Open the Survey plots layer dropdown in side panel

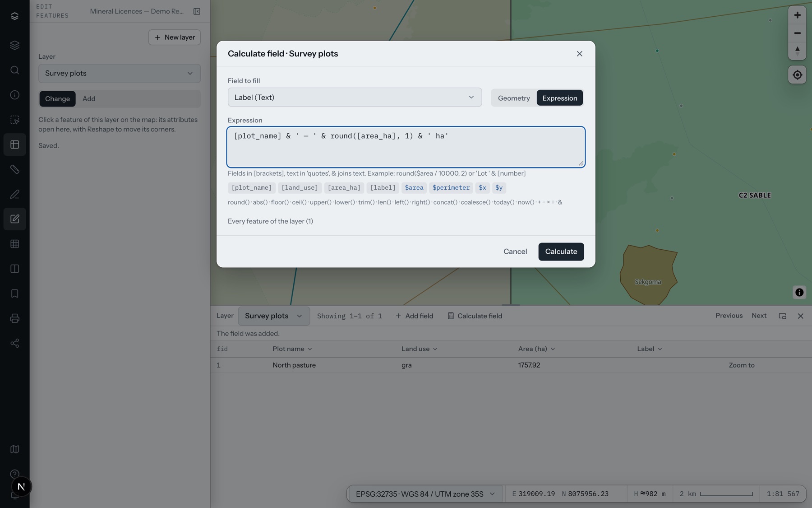119,73
